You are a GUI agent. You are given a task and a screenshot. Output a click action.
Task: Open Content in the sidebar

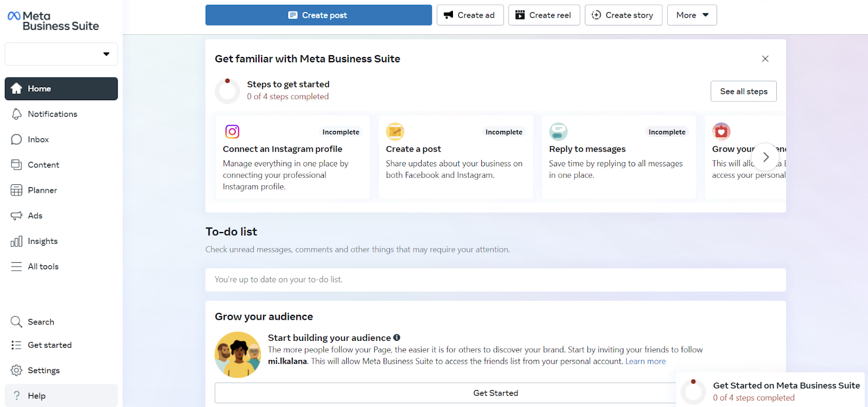click(61, 165)
